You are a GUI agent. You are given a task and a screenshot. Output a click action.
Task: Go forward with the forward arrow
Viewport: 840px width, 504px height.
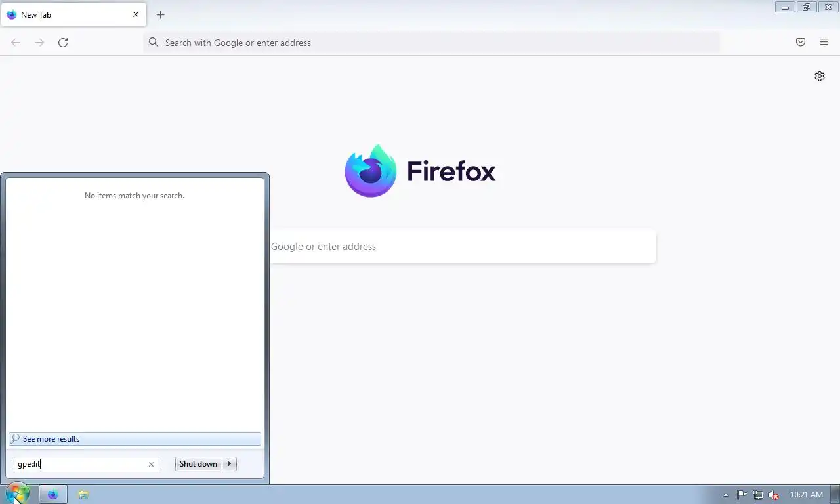(x=39, y=43)
